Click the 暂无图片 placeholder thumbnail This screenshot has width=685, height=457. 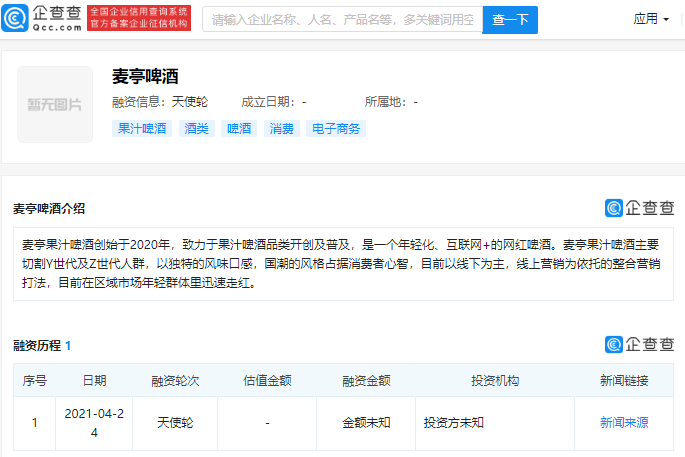[x=55, y=104]
